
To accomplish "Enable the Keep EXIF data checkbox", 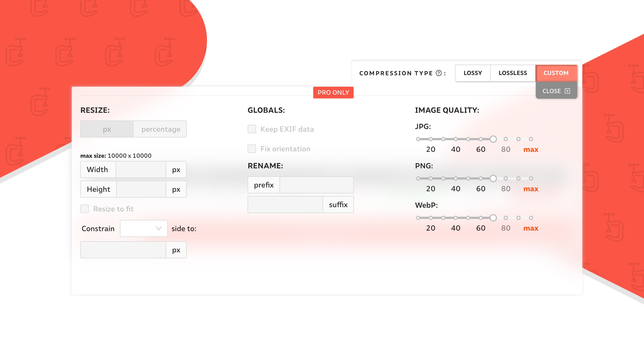I will [252, 129].
